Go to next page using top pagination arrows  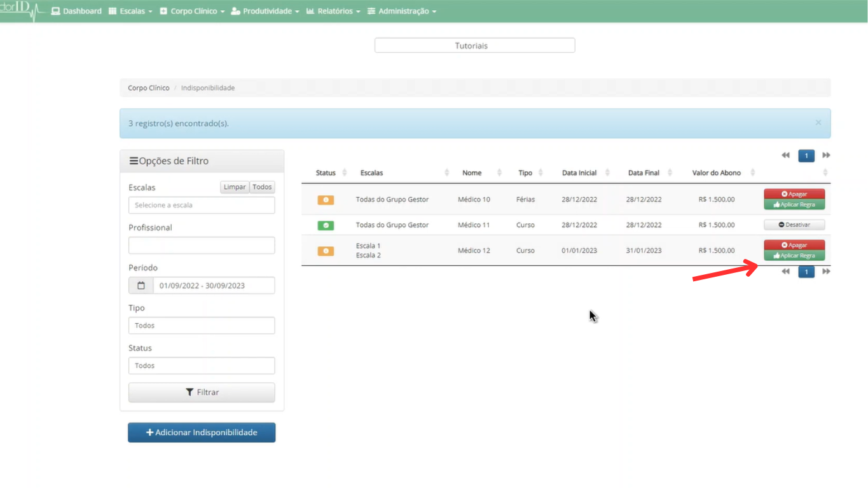point(826,155)
